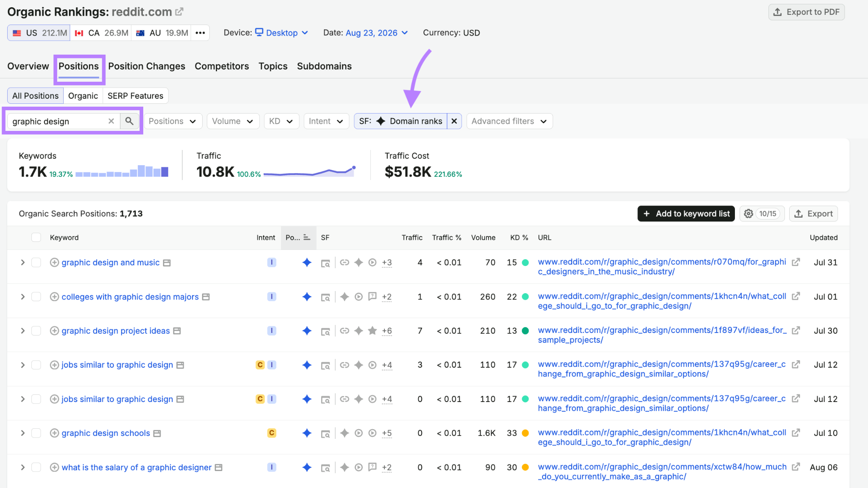Change device from Desktop dropdown

(x=282, y=33)
